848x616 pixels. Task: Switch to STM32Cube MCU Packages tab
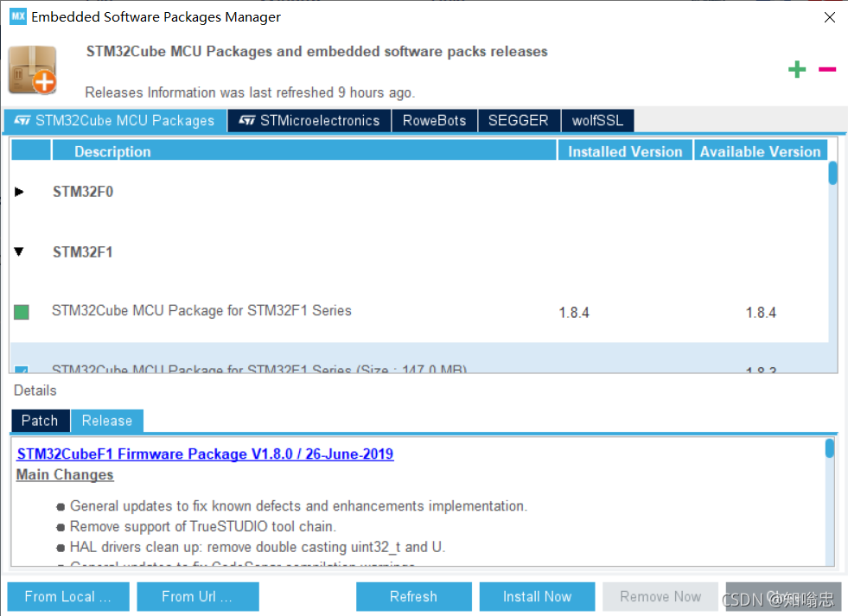(x=115, y=120)
